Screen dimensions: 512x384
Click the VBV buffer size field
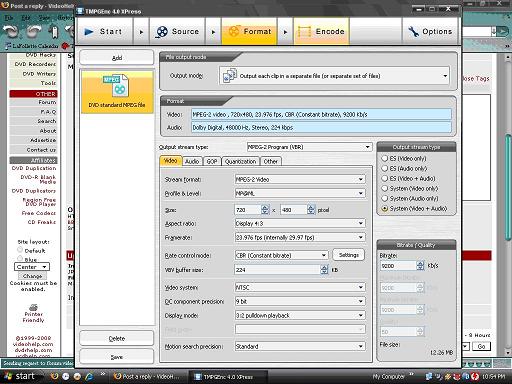278,270
